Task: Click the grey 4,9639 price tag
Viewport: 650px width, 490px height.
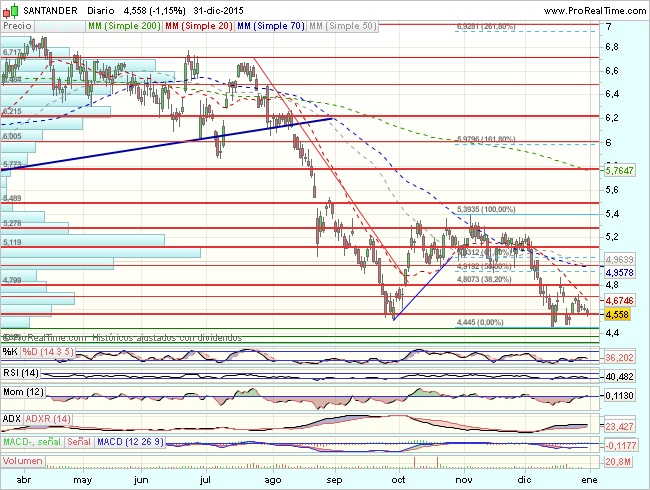Action: tap(619, 260)
